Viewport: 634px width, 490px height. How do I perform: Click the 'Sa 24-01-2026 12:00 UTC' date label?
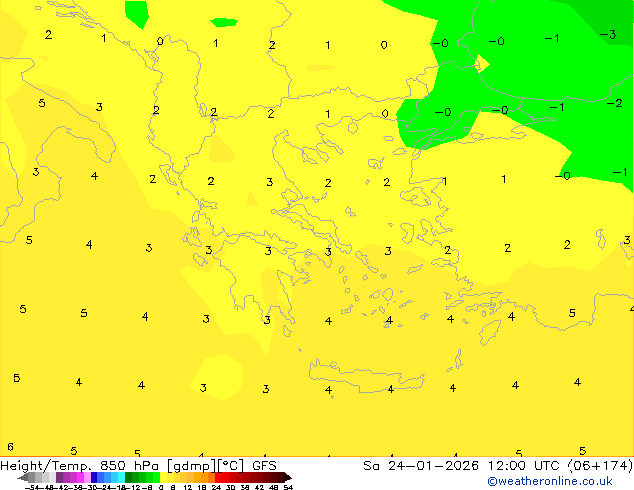(x=463, y=466)
